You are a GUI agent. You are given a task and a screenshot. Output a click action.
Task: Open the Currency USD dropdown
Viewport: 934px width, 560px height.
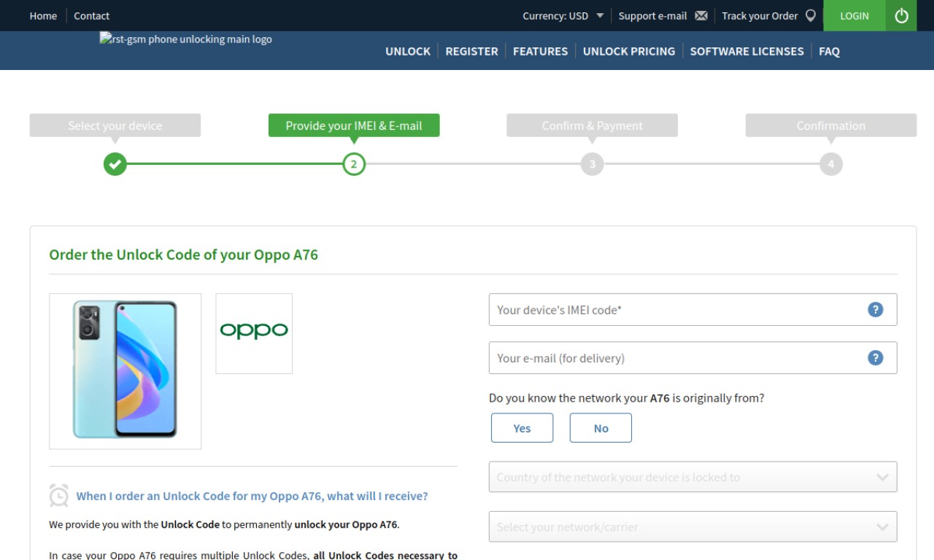pyautogui.click(x=563, y=15)
